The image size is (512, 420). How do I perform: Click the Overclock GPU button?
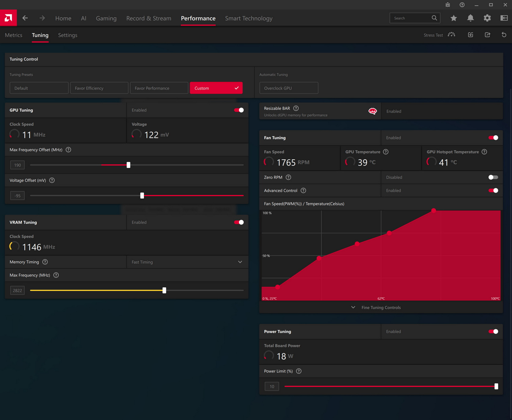[289, 88]
